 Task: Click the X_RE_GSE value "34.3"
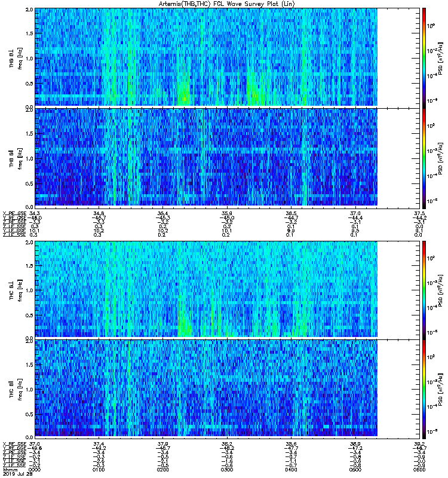coord(35,213)
